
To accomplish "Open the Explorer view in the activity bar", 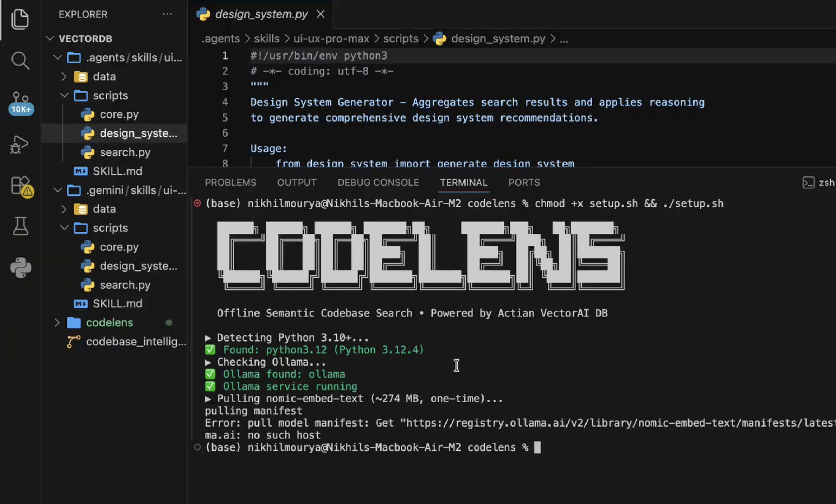I will click(x=20, y=19).
